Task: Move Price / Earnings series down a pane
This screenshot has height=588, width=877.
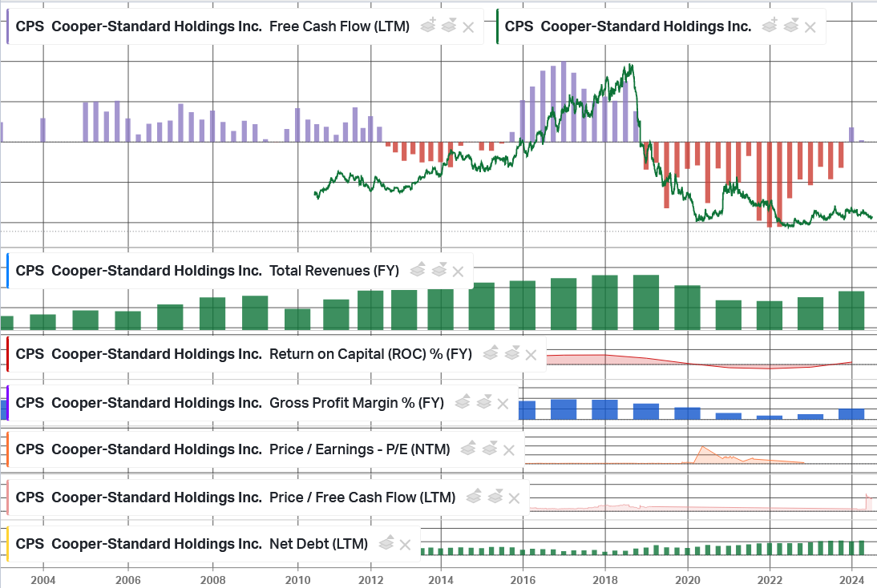Action: point(489,449)
